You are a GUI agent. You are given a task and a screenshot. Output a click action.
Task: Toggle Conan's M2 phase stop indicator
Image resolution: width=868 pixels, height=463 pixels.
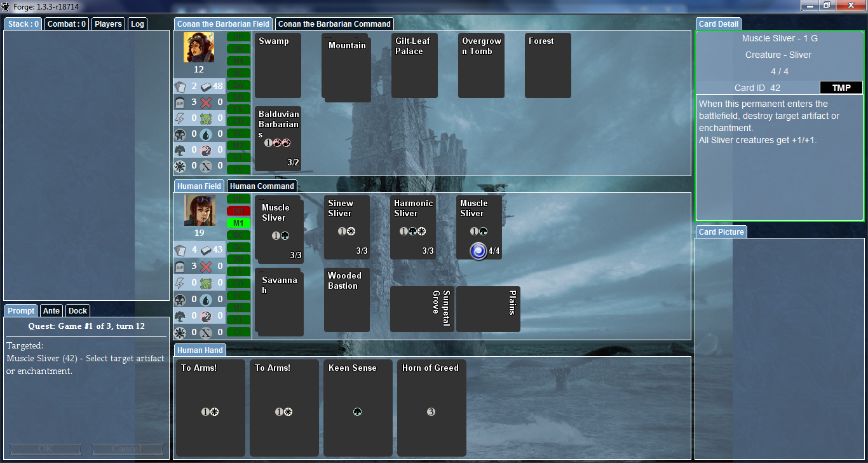tap(238, 145)
